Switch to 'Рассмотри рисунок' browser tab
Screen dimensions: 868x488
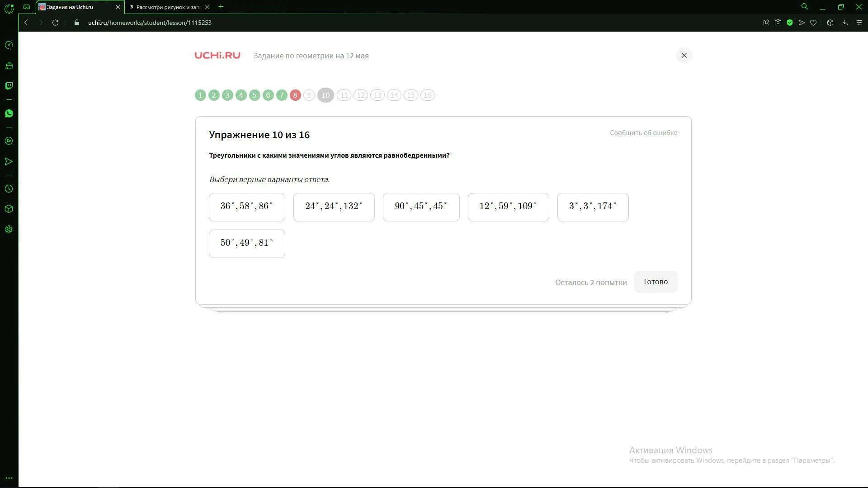pyautogui.click(x=167, y=7)
